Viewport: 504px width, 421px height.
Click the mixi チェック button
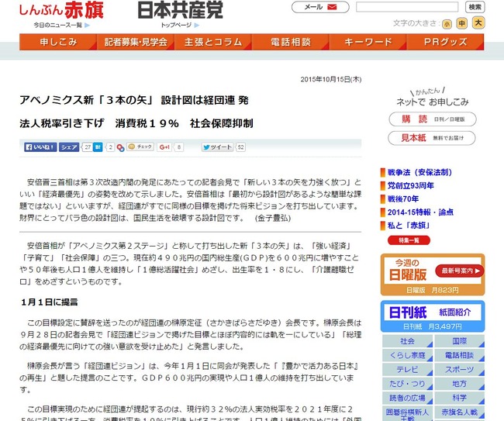pyautogui.click(x=140, y=147)
